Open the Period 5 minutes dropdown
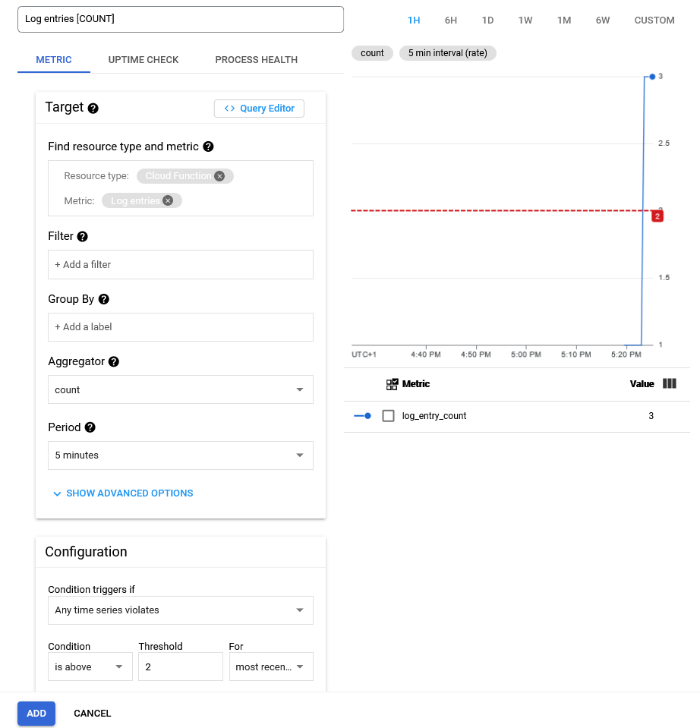This screenshot has width=700, height=728. [x=181, y=455]
